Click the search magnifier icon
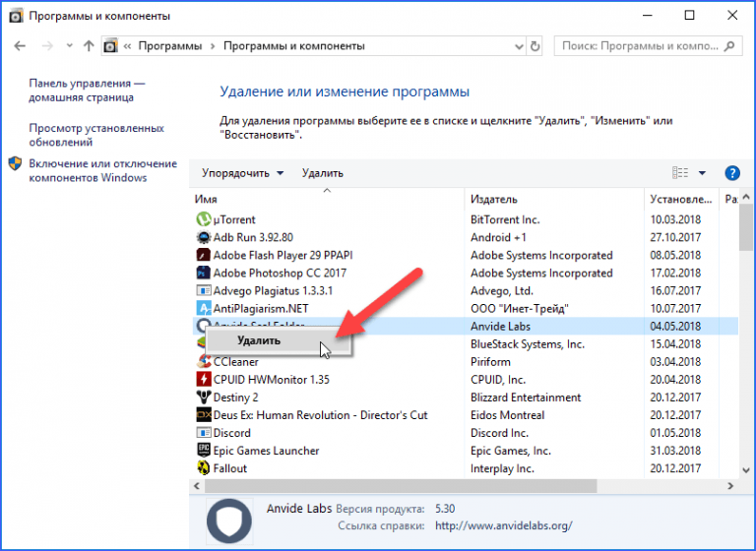This screenshot has width=756, height=551. click(x=730, y=46)
